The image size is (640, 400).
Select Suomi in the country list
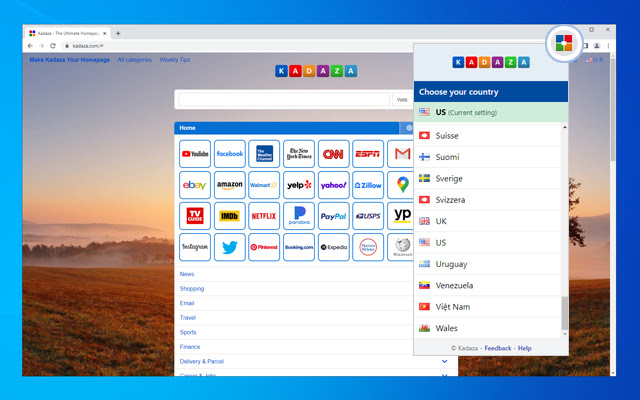pyautogui.click(x=488, y=157)
